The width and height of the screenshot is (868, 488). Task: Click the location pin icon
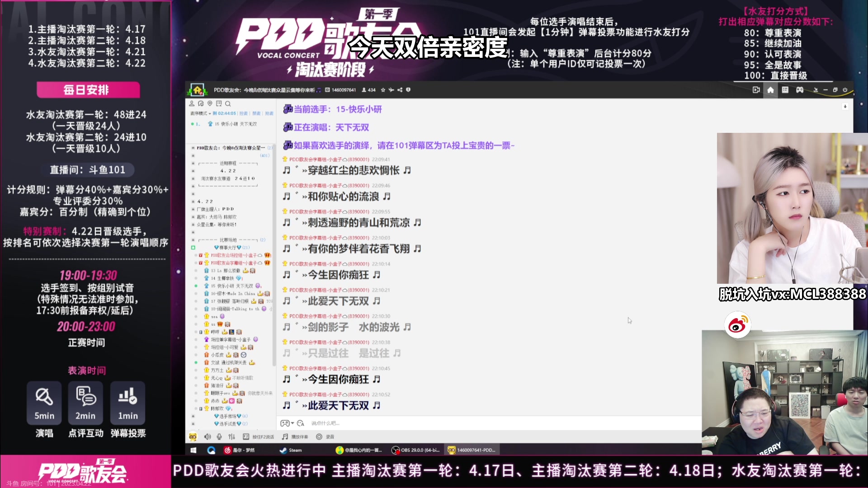click(x=210, y=103)
